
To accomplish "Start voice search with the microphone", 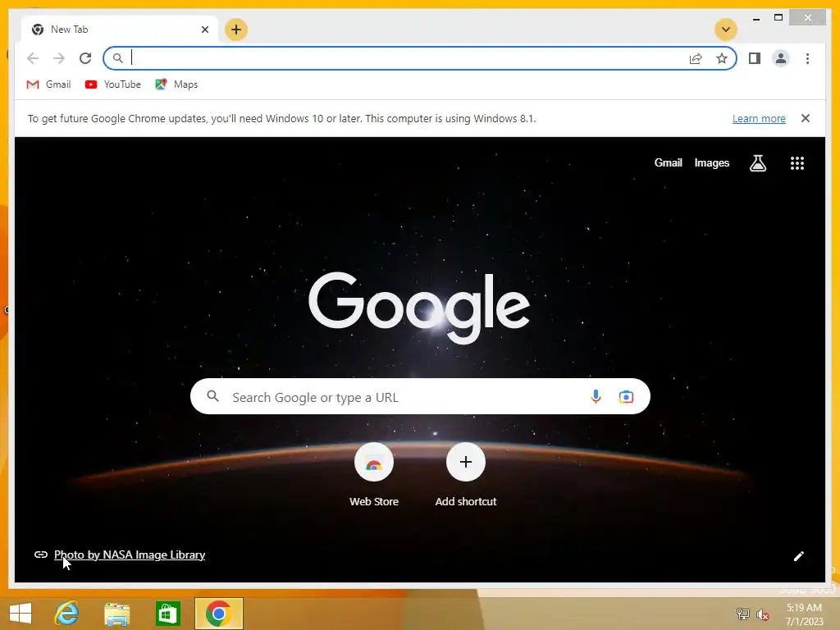I will click(x=596, y=396).
